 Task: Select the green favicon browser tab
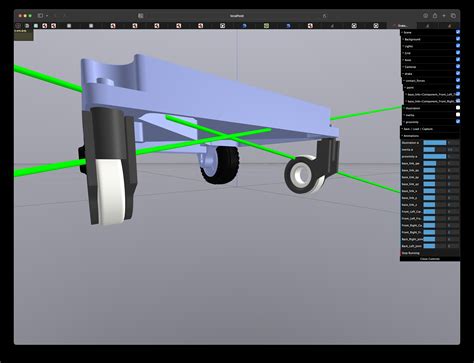click(266, 26)
